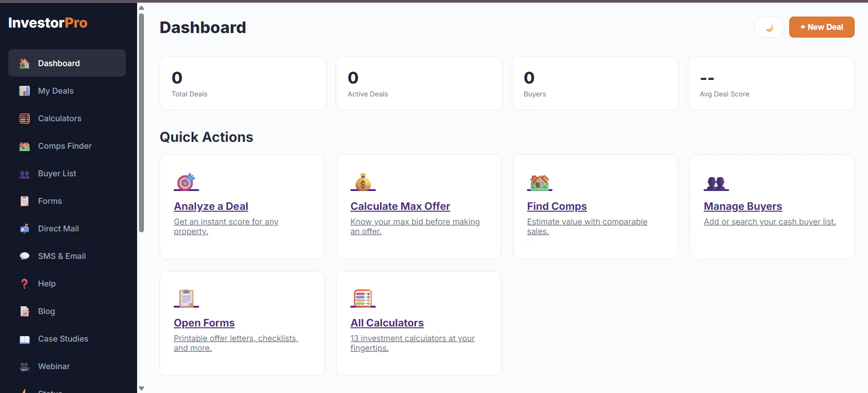
Task: Click the sidebar scrollbar down arrow
Action: [142, 388]
